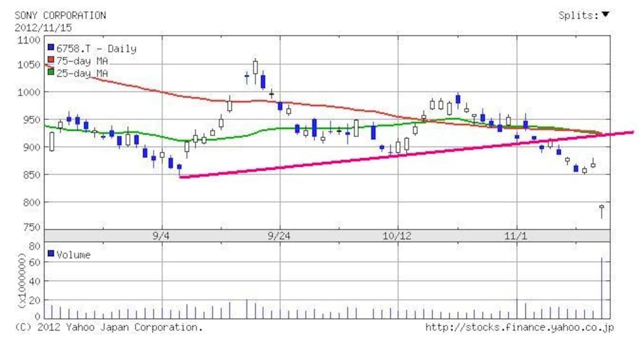This screenshot has width=644, height=345.
Task: Click the green 25-day MA legend swatch
Action: 51,71
